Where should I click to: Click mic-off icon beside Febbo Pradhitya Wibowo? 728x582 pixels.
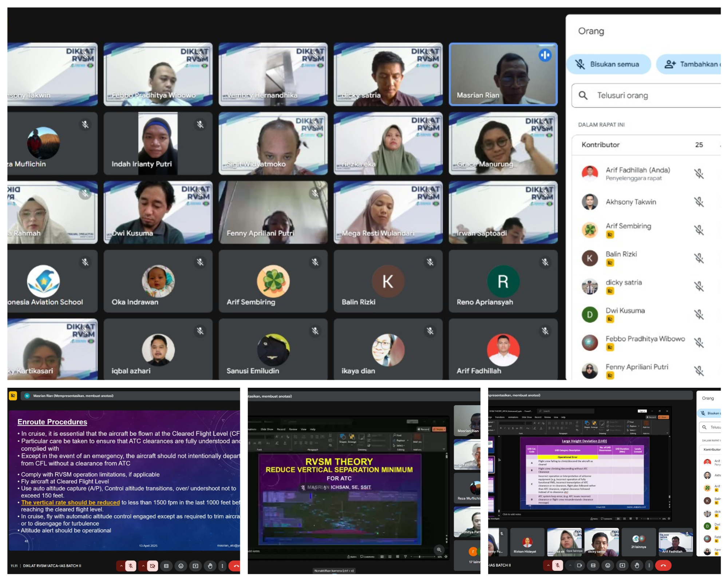coord(699,342)
